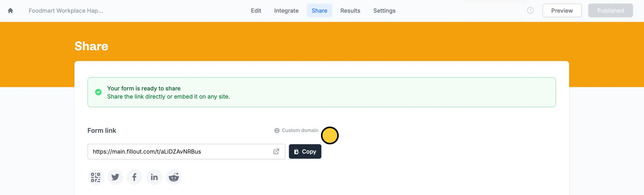Image resolution: width=644 pixels, height=195 pixels.
Task: Open the Settings tab
Action: 384,11
